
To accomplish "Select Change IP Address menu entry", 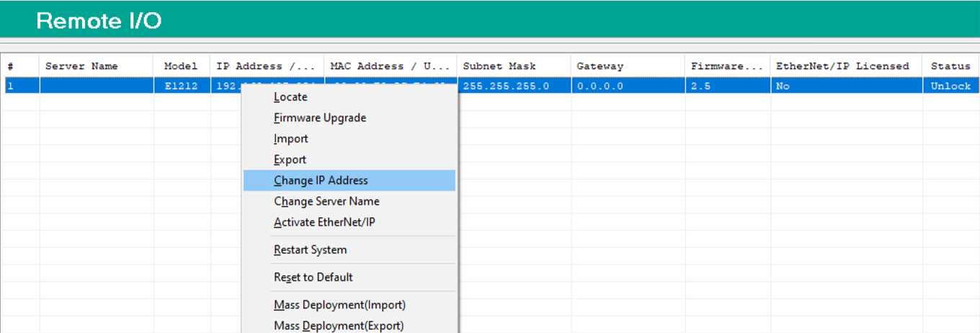I will pyautogui.click(x=321, y=180).
